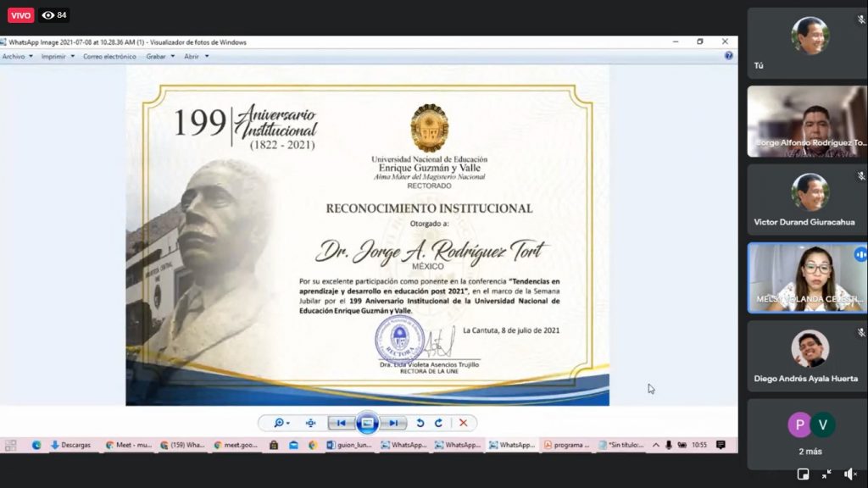Select the Correo electrónico option
Viewport: 868px width, 488px height.
click(109, 57)
